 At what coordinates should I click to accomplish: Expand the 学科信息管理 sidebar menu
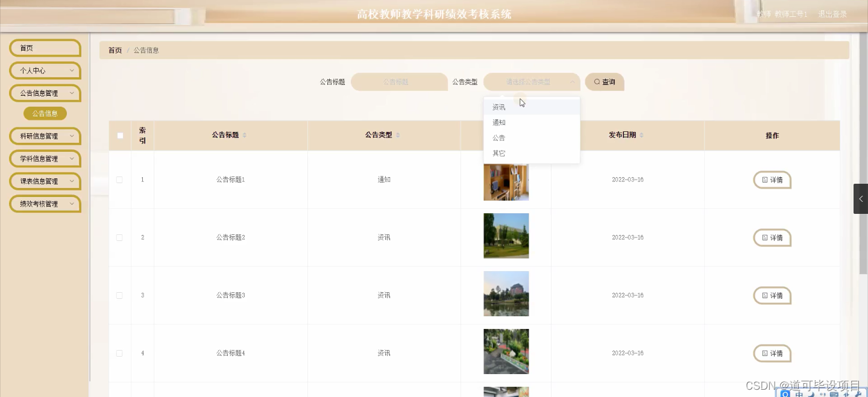(45, 159)
